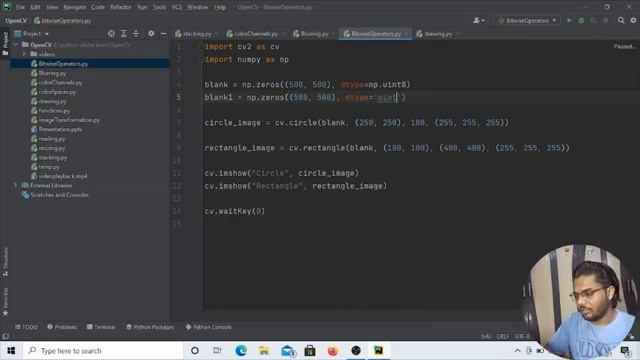Open IDE settings gear in top toolbar
The height and width of the screenshot is (360, 640).
[633, 20]
